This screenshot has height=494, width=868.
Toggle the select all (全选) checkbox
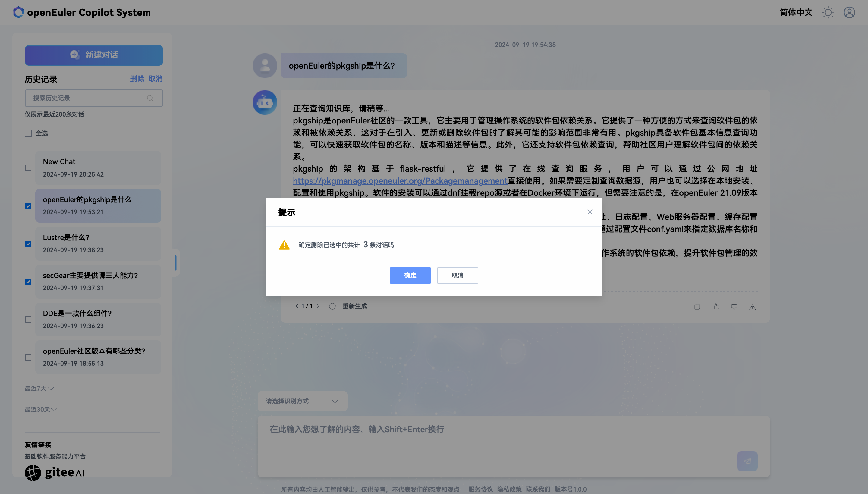pyautogui.click(x=28, y=133)
